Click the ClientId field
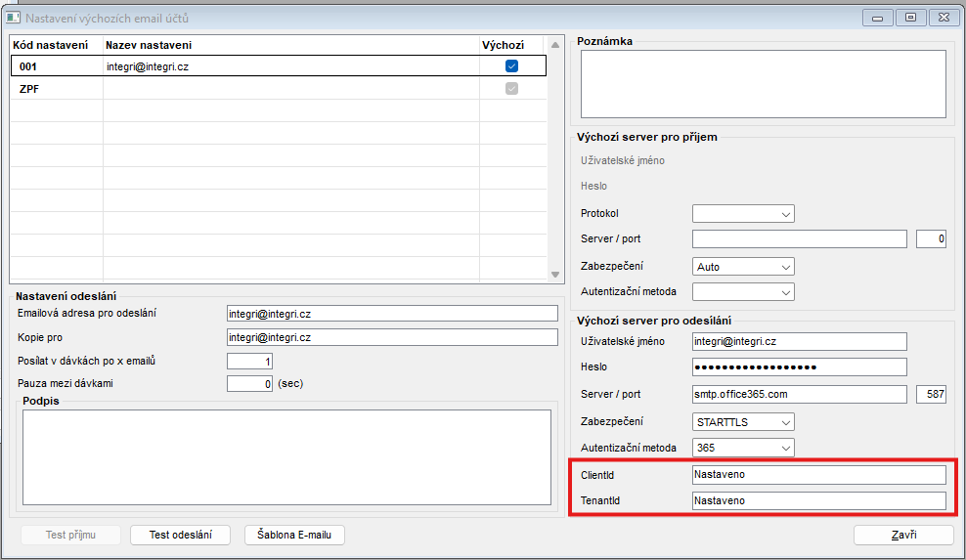Viewport: 966px width, 560px height. pyautogui.click(x=819, y=474)
